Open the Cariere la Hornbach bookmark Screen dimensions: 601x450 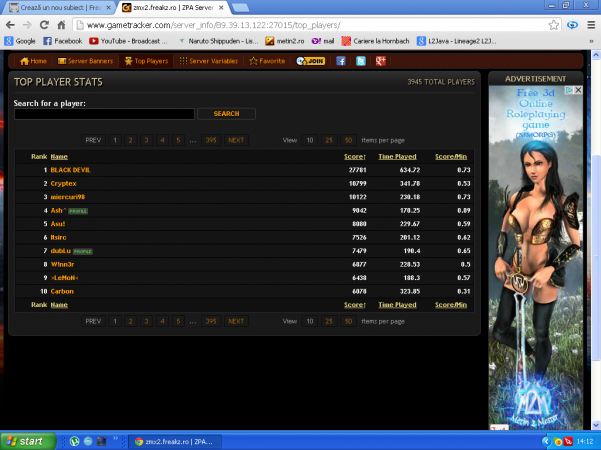click(x=375, y=41)
